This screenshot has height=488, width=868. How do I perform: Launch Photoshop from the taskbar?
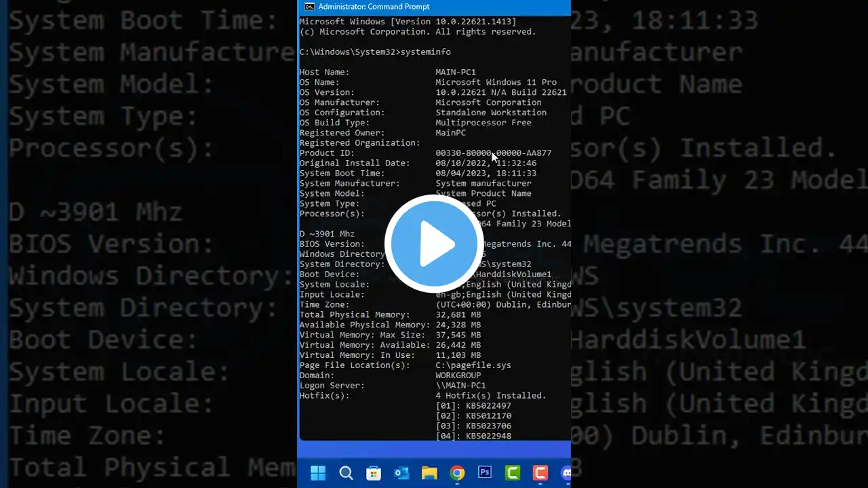coord(485,472)
